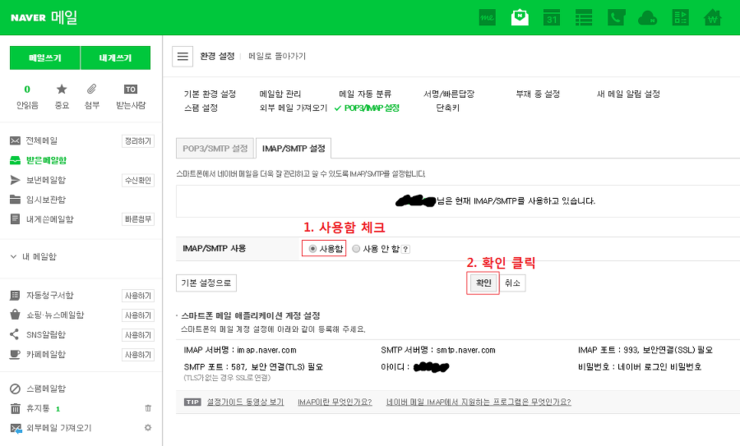Open 서명/빠른답장 settings menu

pyautogui.click(x=449, y=94)
